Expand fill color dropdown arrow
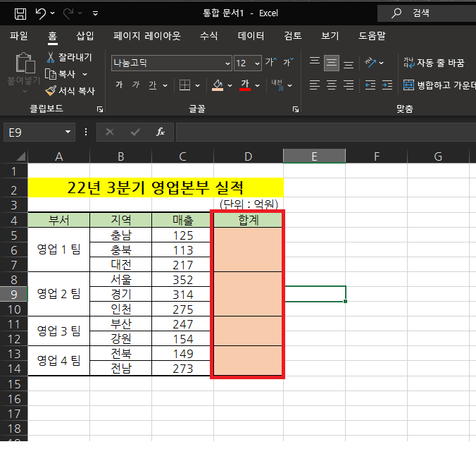Image resolution: width=476 pixels, height=449 pixels. pos(230,86)
